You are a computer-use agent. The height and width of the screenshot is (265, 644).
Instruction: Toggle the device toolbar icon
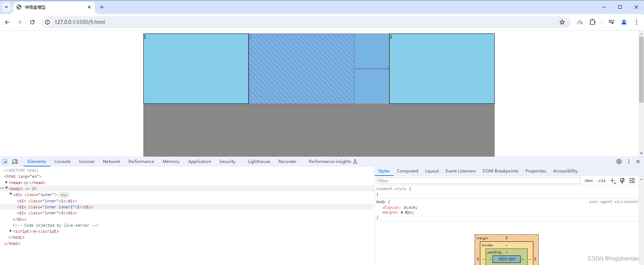click(15, 162)
